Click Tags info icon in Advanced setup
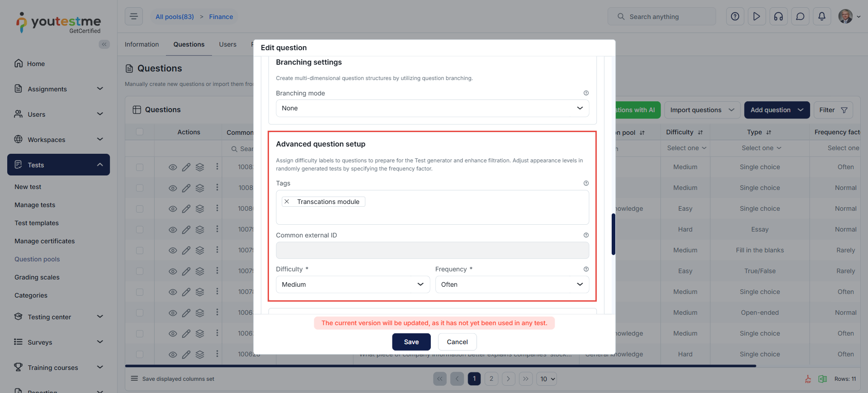868x393 pixels. (x=586, y=183)
